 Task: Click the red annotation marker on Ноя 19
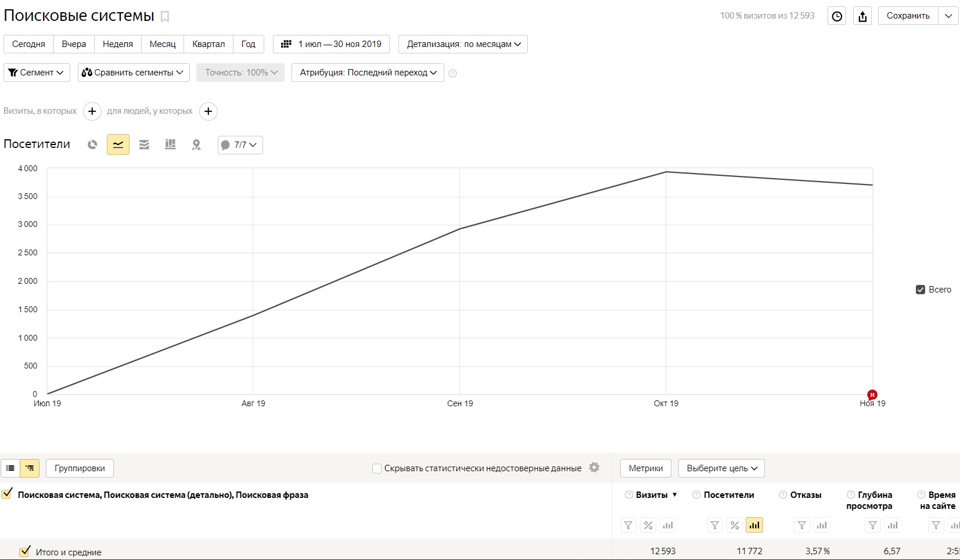tap(872, 395)
